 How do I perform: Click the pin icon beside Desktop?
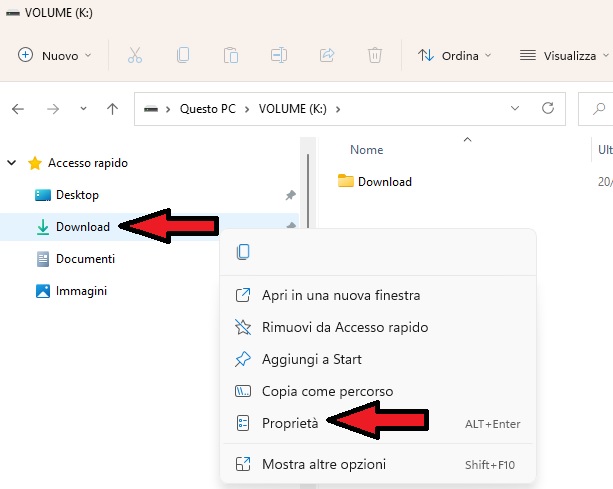point(290,195)
